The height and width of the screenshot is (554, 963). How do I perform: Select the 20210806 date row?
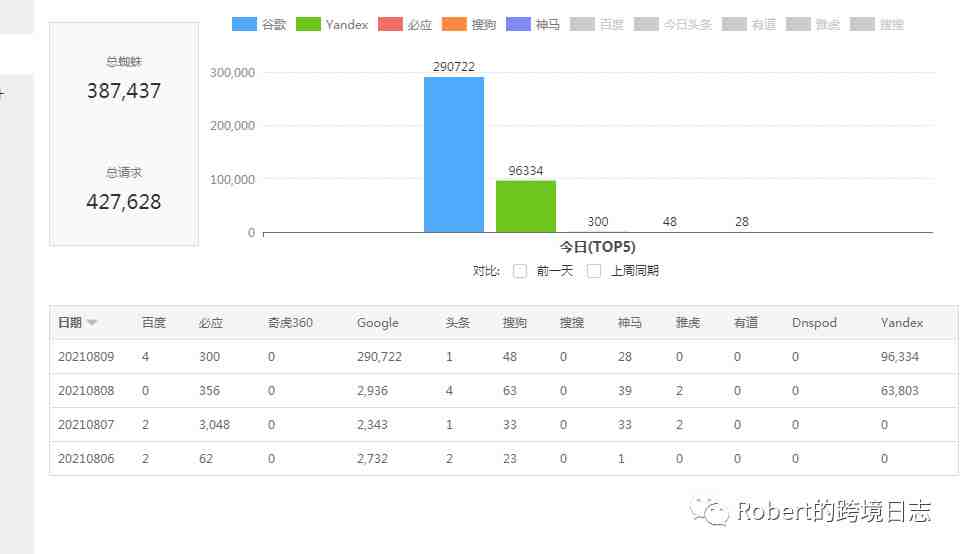pos(504,458)
